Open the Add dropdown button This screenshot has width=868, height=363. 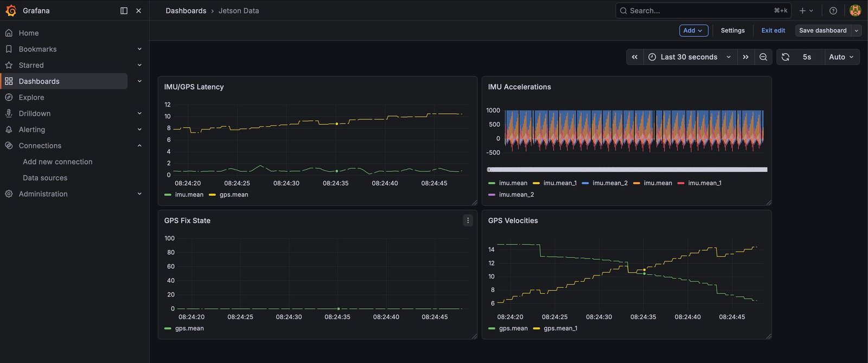click(693, 30)
